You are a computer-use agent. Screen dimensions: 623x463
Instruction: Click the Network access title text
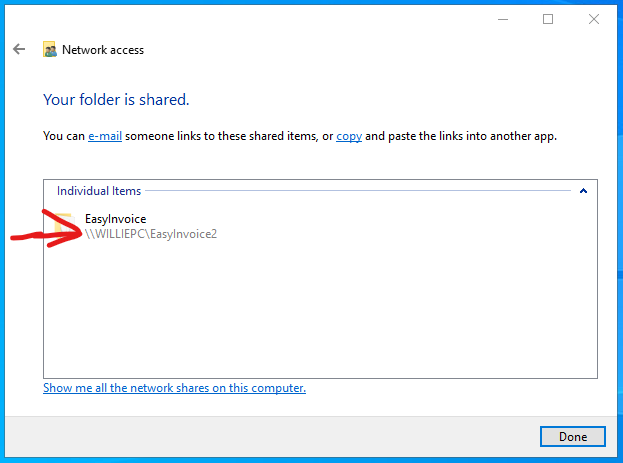coord(103,50)
